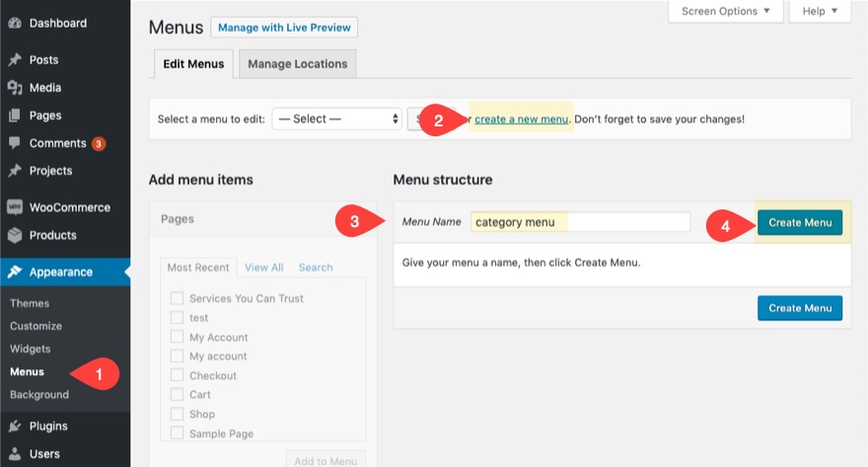Click the Plugins plug icon
The width and height of the screenshot is (868, 467).
(15, 427)
